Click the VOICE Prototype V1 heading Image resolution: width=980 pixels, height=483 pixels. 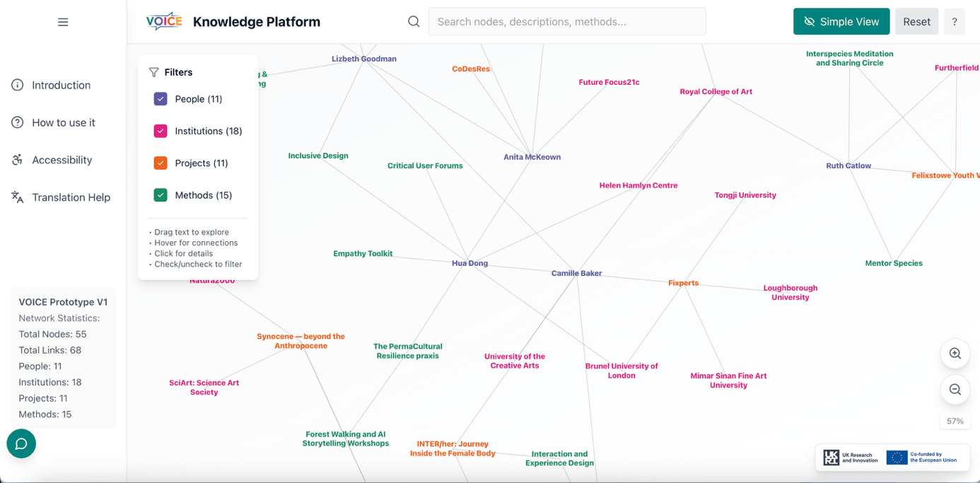click(63, 302)
